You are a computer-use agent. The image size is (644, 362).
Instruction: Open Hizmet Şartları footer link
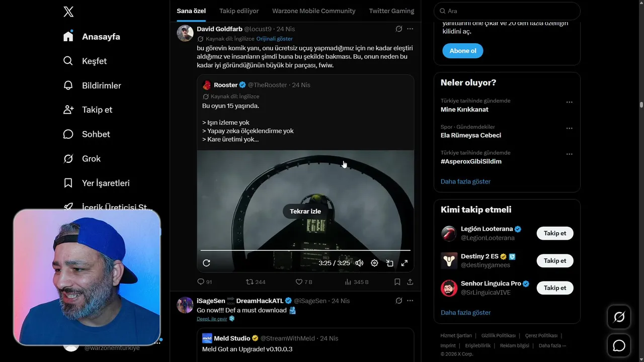coord(456,336)
